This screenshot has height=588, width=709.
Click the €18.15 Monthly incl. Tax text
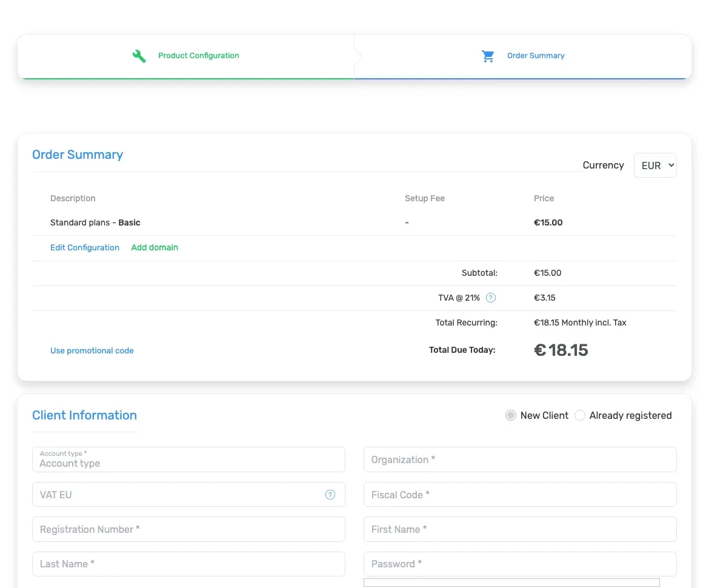580,322
